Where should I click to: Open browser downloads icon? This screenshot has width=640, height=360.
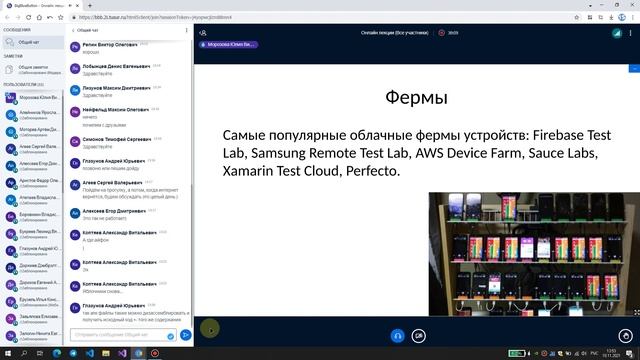[611, 18]
